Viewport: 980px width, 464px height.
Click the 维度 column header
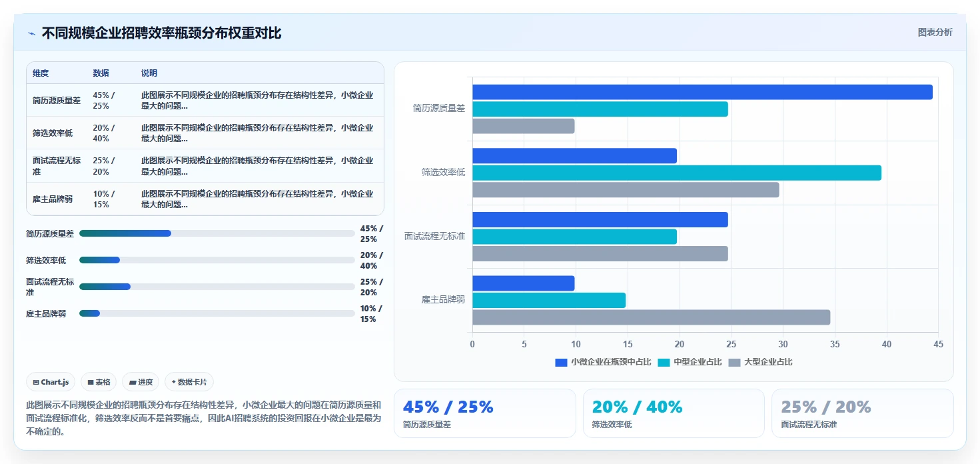pyautogui.click(x=41, y=73)
